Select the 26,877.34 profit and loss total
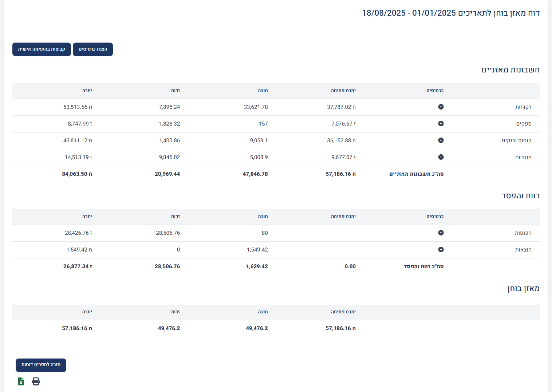Image resolution: width=552 pixels, height=392 pixels. (78, 266)
